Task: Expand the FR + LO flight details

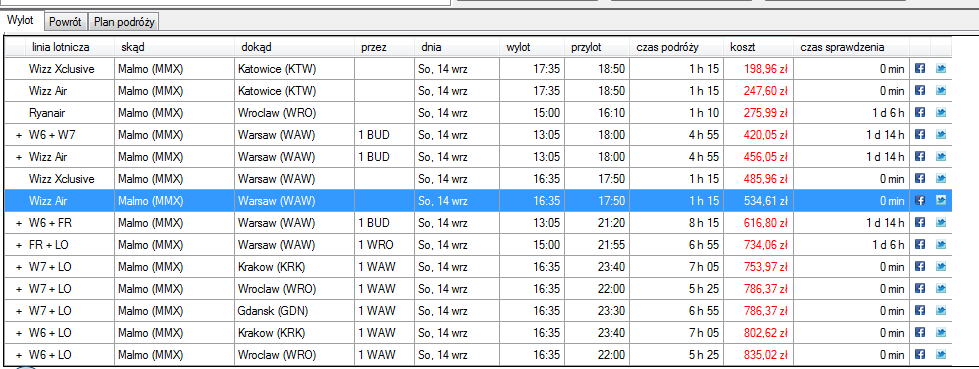Action: (x=19, y=245)
